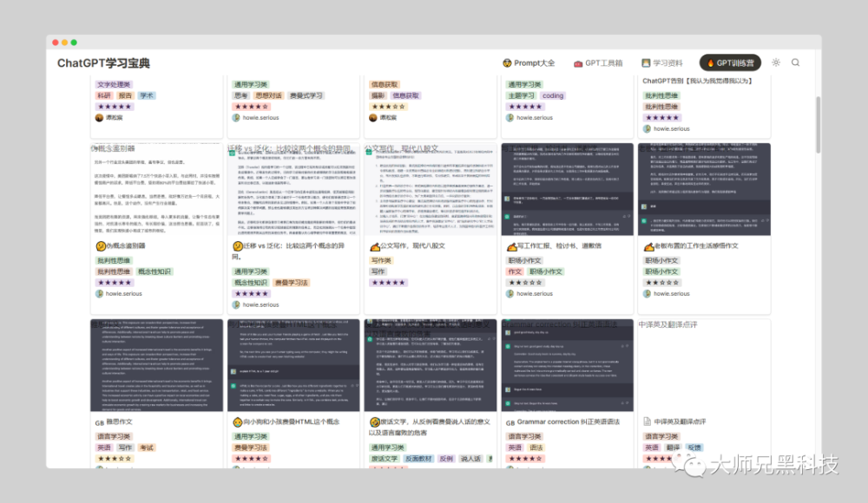Click document icon of 中译英及翻译点评 card
Image resolution: width=868 pixels, height=503 pixels.
tap(648, 422)
